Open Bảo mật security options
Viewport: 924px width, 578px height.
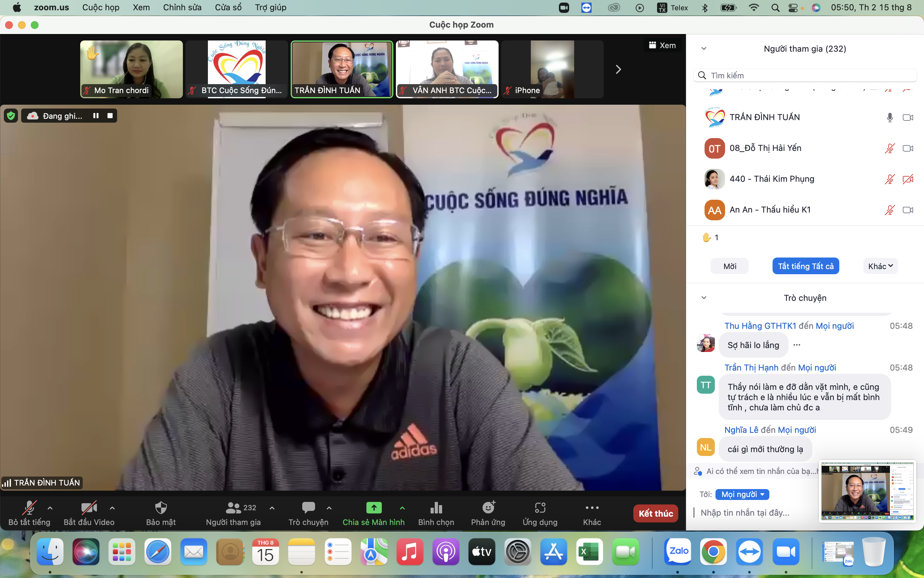pos(161,513)
